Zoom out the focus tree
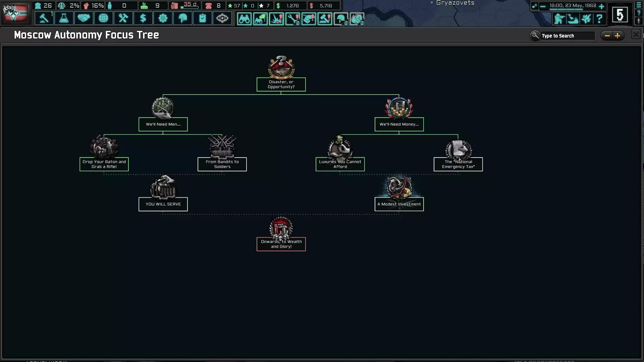Screen dimensions: 644x362 tap(607, 36)
